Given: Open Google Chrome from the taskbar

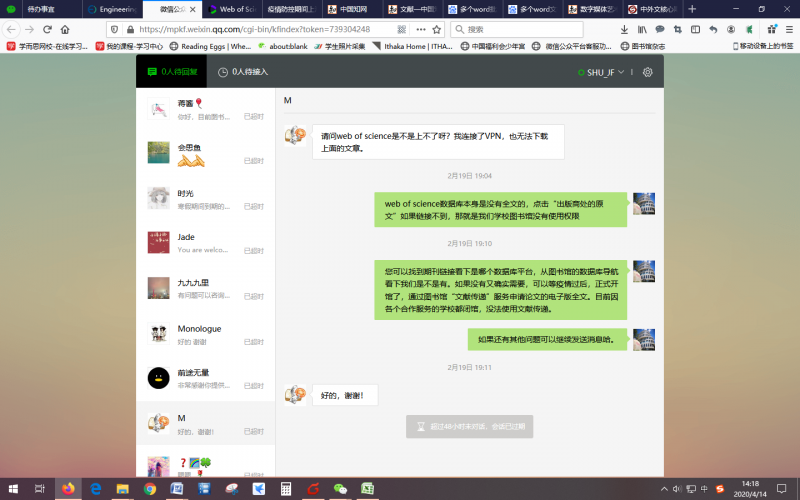Looking at the screenshot, I should coord(150,489).
